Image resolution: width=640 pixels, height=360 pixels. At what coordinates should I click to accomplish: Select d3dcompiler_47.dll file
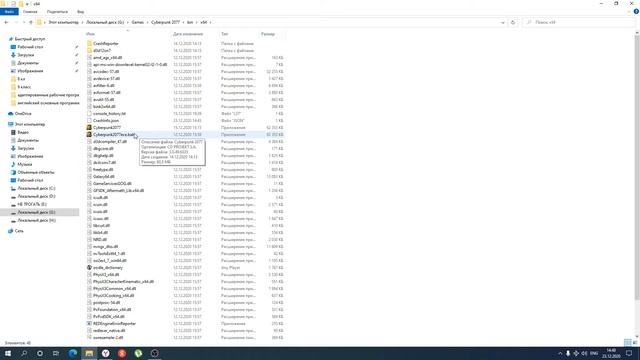pos(110,142)
